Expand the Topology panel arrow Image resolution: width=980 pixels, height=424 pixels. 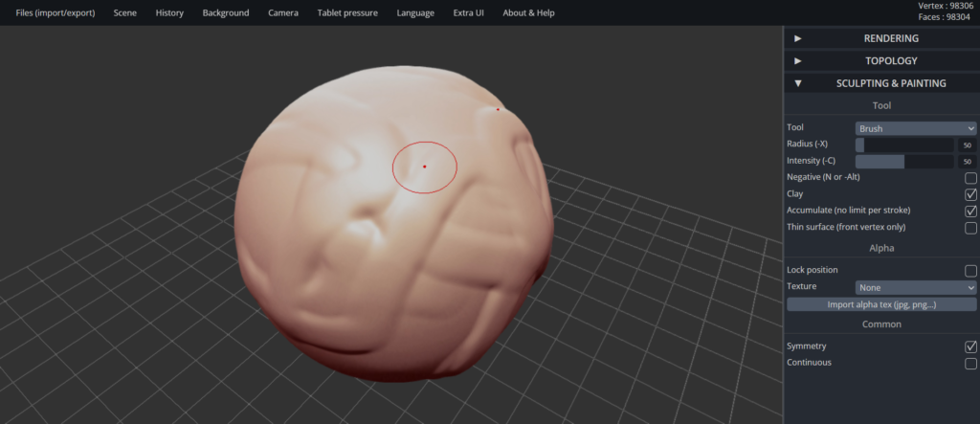pos(798,61)
